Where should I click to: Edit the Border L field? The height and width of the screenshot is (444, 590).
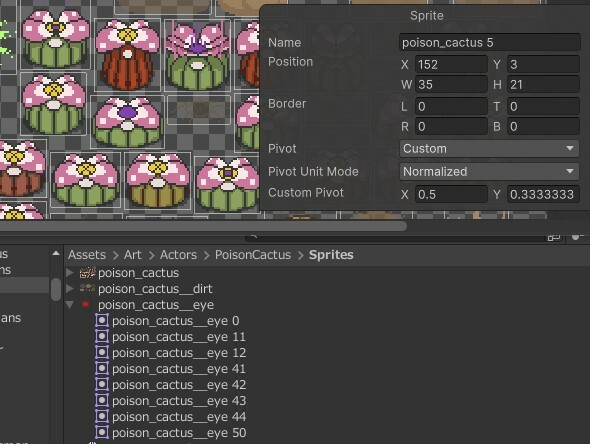451,106
